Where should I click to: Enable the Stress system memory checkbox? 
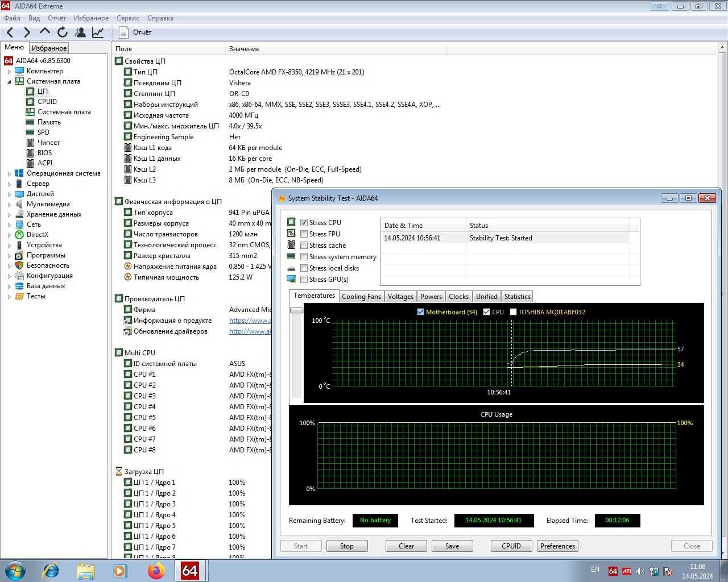point(304,257)
